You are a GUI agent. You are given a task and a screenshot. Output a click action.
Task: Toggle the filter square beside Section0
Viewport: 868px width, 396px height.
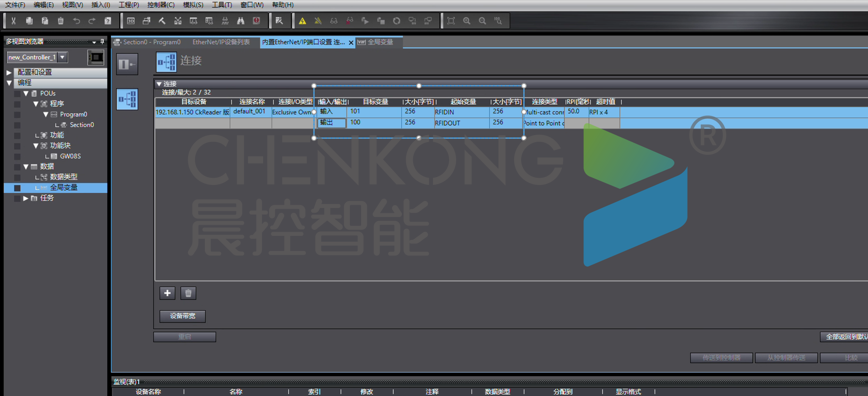pos(17,125)
